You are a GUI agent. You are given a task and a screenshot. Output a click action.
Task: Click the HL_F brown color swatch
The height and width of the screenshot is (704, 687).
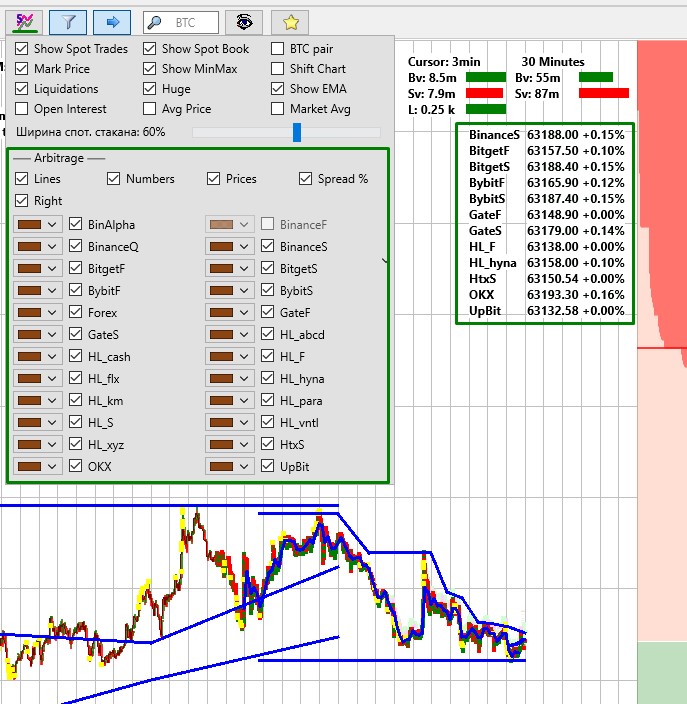point(222,356)
